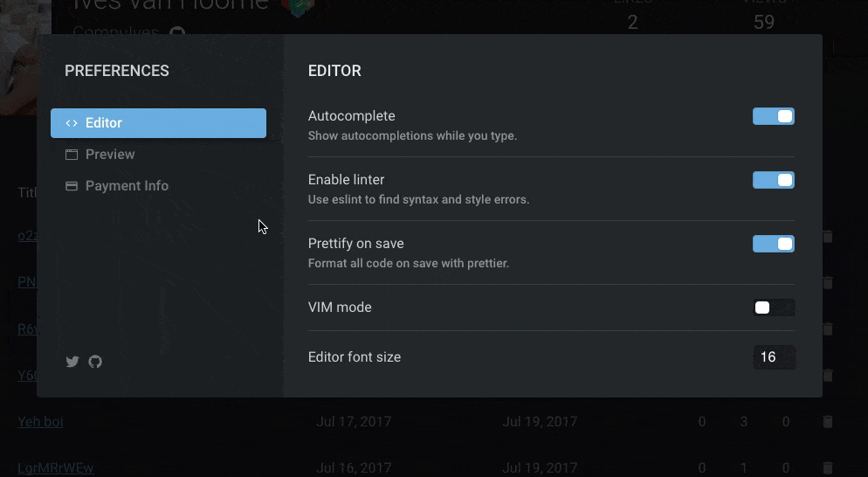Click the partially hidden PN sandbox link
Viewport: 868px width, 477px height.
pos(26,282)
